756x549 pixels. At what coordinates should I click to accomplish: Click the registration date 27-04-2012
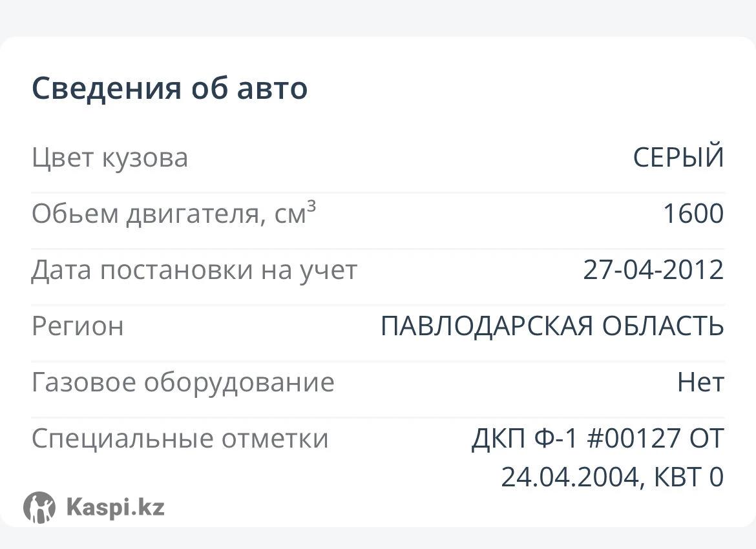pos(653,270)
